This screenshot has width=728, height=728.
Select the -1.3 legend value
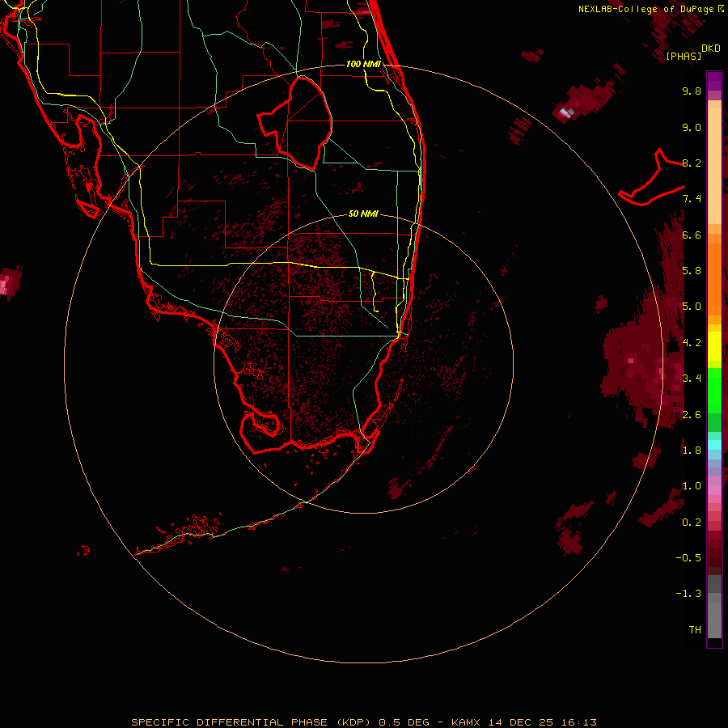tap(688, 594)
